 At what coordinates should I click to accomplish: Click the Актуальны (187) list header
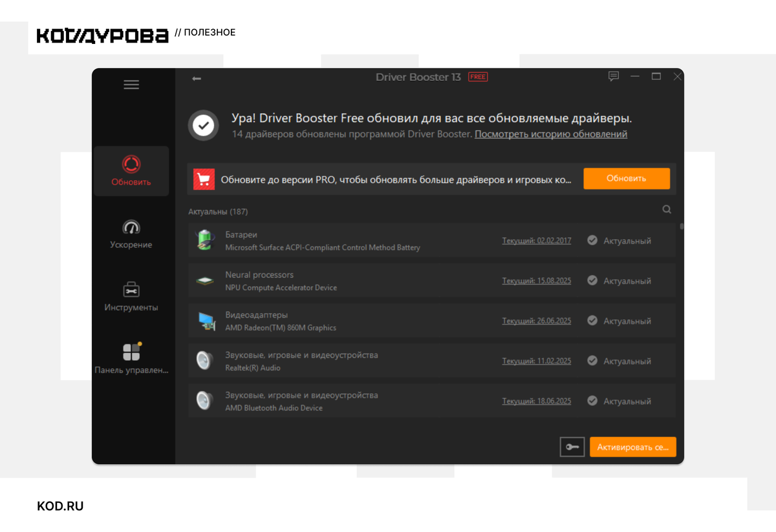click(218, 211)
